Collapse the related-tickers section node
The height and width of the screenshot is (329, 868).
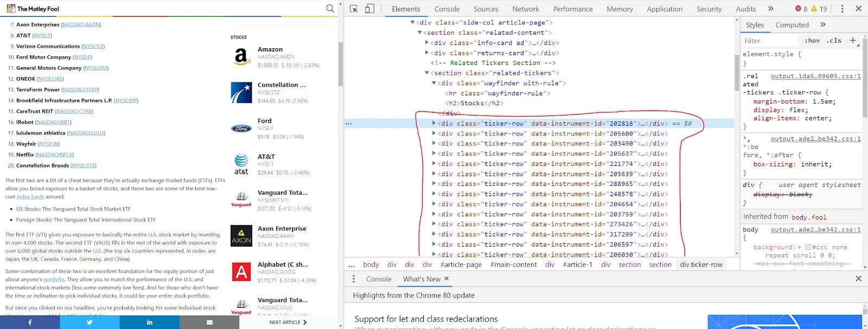pos(426,73)
